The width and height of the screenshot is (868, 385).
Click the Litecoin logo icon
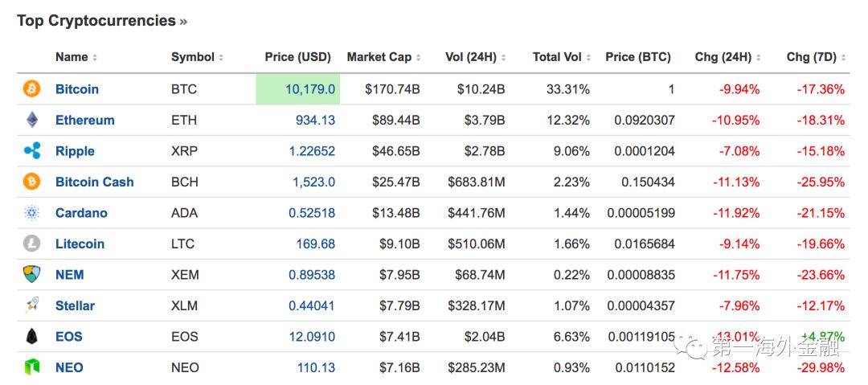tap(31, 244)
